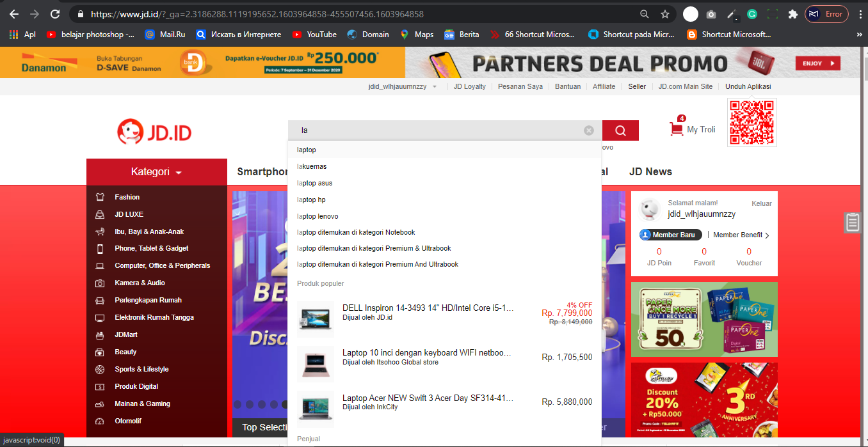Open the Bantuan help link

[x=568, y=86]
